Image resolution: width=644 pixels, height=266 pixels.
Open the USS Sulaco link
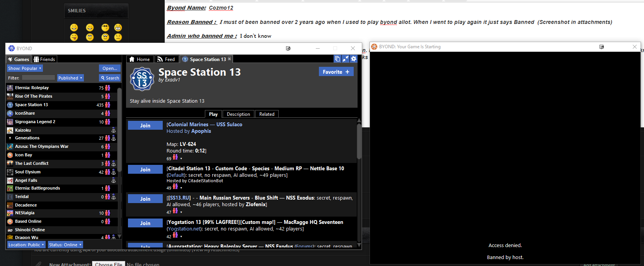pyautogui.click(x=229, y=125)
